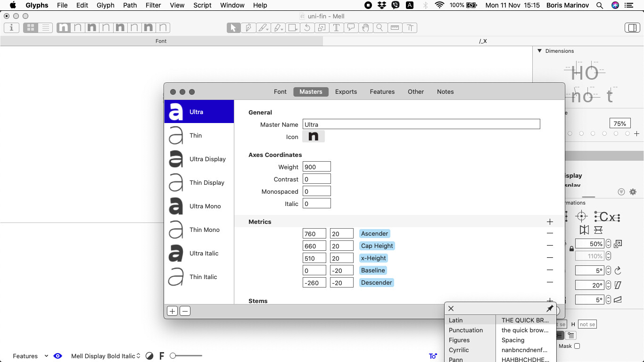644x362 pixels.
Task: Click the preview size slider
Action: (186, 356)
